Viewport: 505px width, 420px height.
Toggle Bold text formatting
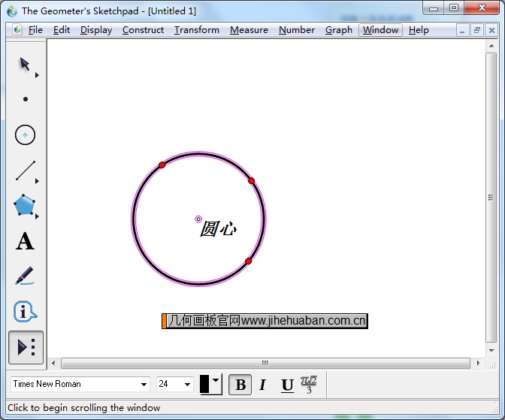click(x=240, y=385)
